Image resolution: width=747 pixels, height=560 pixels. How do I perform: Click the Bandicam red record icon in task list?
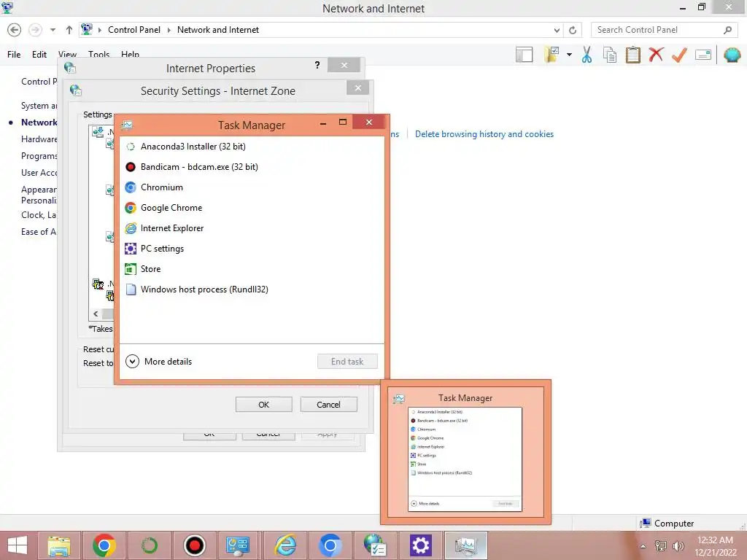point(130,167)
